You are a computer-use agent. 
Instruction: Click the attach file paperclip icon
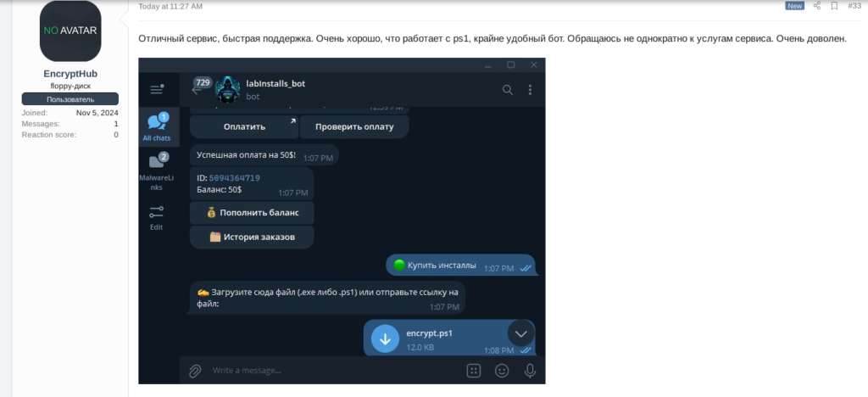point(195,371)
